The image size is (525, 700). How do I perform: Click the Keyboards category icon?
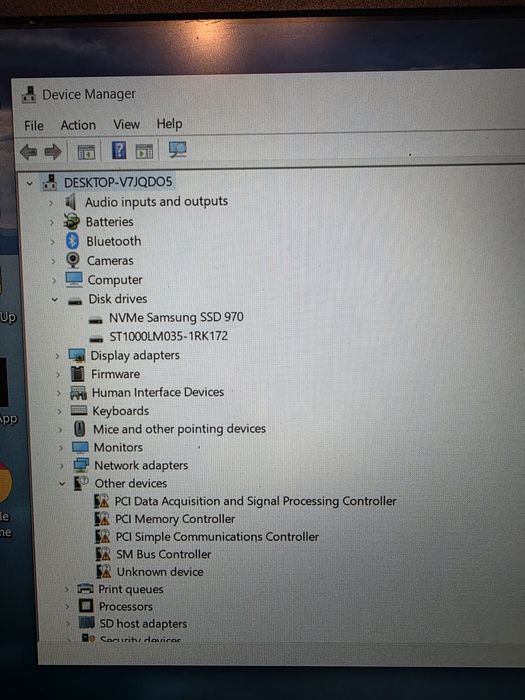(x=79, y=410)
